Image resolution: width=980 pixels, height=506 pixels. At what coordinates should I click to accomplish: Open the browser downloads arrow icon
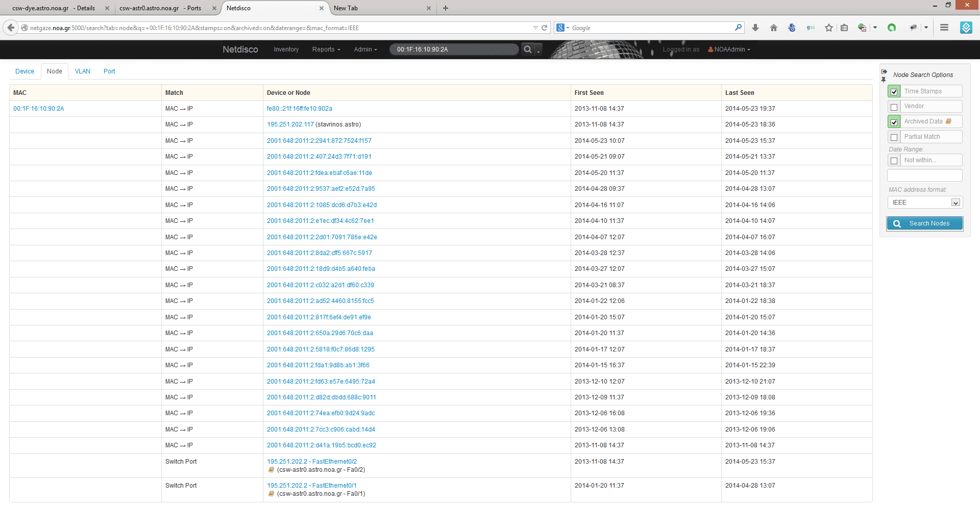755,28
